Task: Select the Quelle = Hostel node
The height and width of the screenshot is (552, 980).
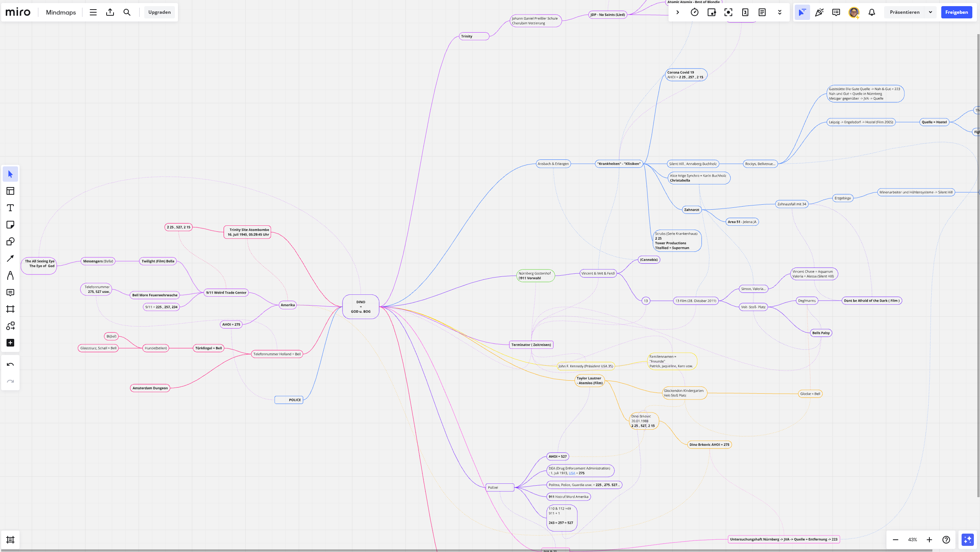Action: (934, 122)
